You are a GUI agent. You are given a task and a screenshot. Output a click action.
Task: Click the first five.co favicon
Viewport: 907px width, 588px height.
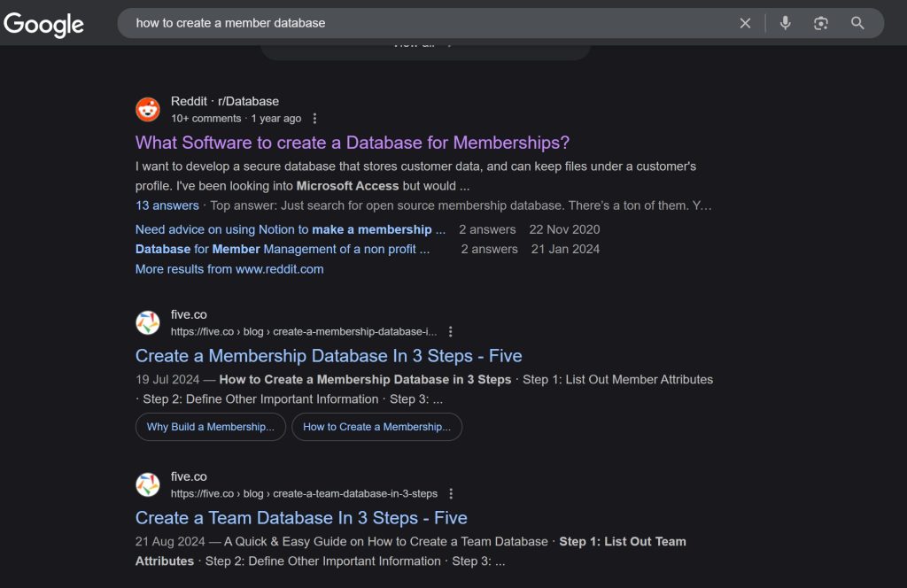(x=148, y=322)
